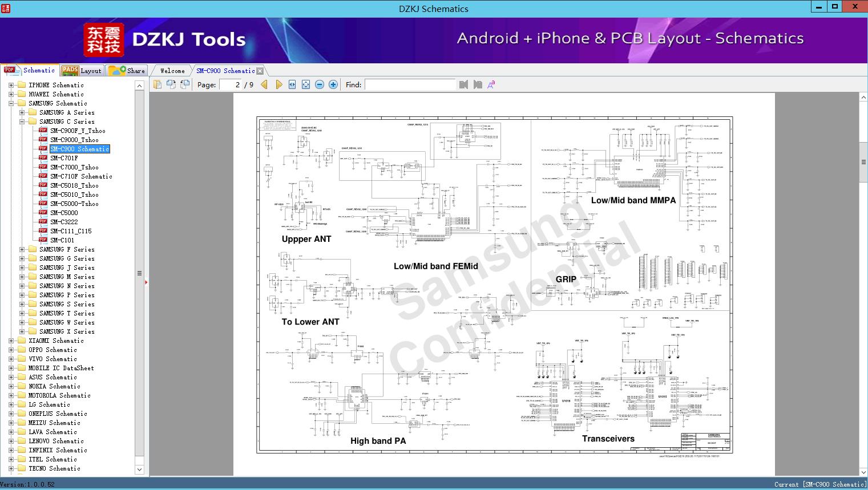868x490 pixels.
Task: Select the SM-C900 Schematic document tab
Action: (225, 71)
